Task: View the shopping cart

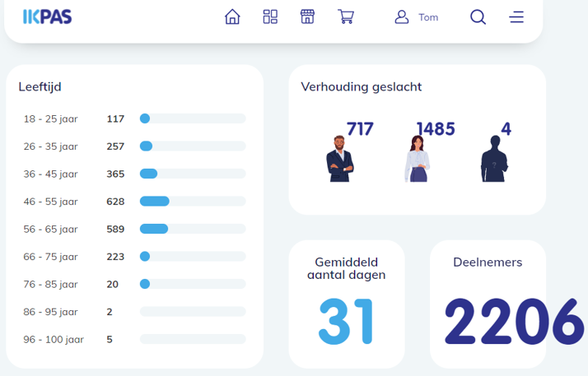Action: pos(346,17)
